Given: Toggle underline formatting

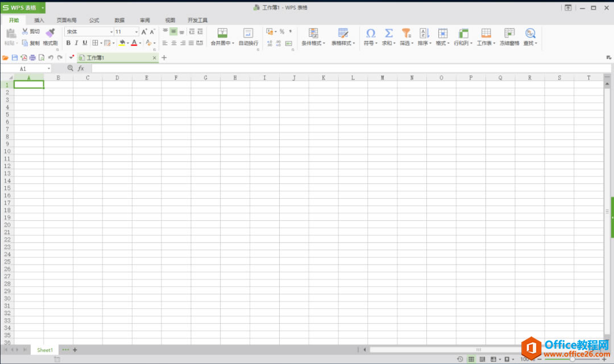Looking at the screenshot, I should (85, 43).
